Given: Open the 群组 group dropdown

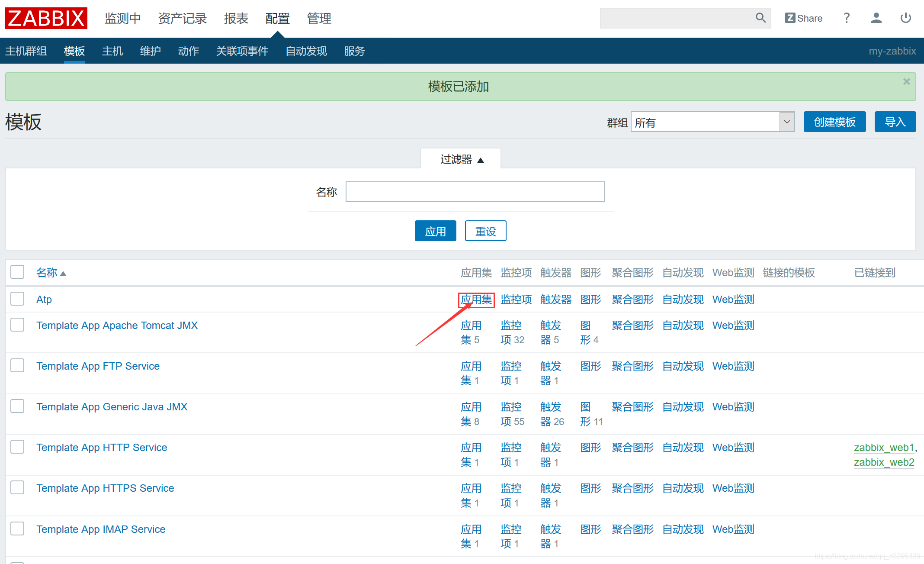Looking at the screenshot, I should pos(712,122).
